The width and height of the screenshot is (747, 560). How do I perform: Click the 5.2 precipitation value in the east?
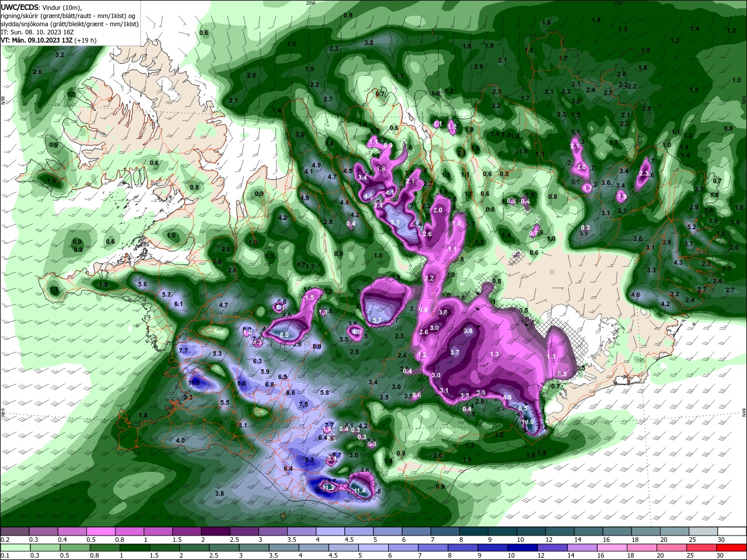[692, 227]
